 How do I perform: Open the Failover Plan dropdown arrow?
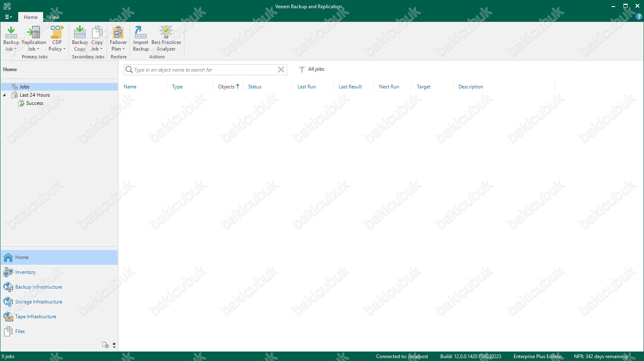coord(123,49)
